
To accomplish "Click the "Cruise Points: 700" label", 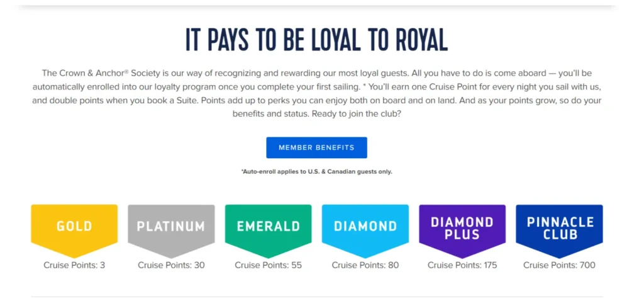I will click(x=559, y=265).
